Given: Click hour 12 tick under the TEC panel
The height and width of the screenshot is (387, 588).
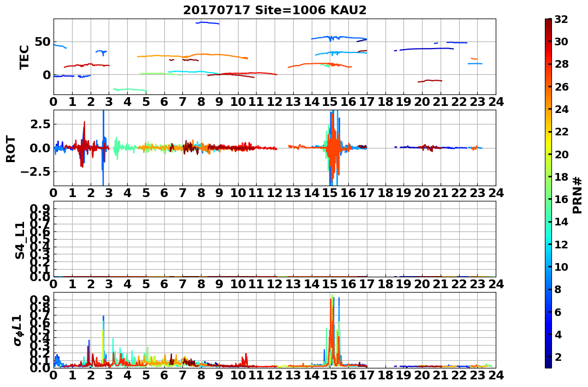Looking at the screenshot, I should click(275, 102).
